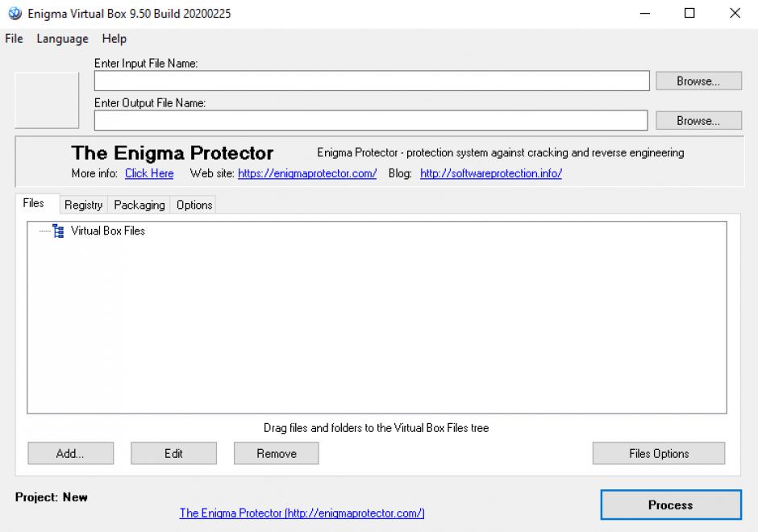This screenshot has height=532, width=758.
Task: Select the Virtual Box Files tree root
Action: (x=108, y=231)
